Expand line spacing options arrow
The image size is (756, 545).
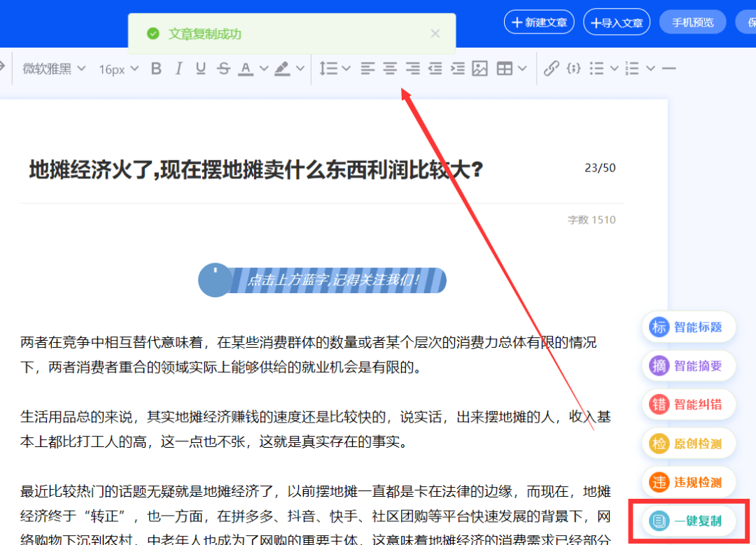[x=346, y=69]
